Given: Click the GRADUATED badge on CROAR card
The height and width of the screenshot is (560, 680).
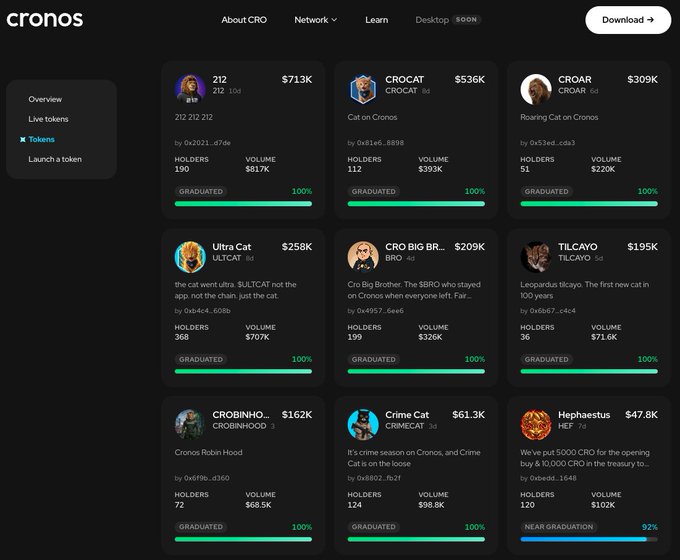Looking at the screenshot, I should [546, 191].
